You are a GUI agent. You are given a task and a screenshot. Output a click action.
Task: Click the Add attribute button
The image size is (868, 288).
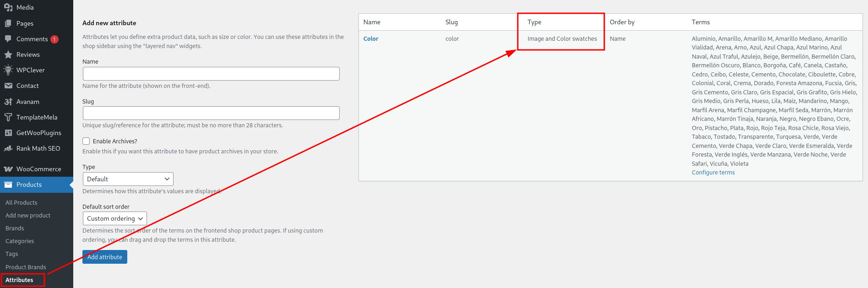pyautogui.click(x=105, y=257)
